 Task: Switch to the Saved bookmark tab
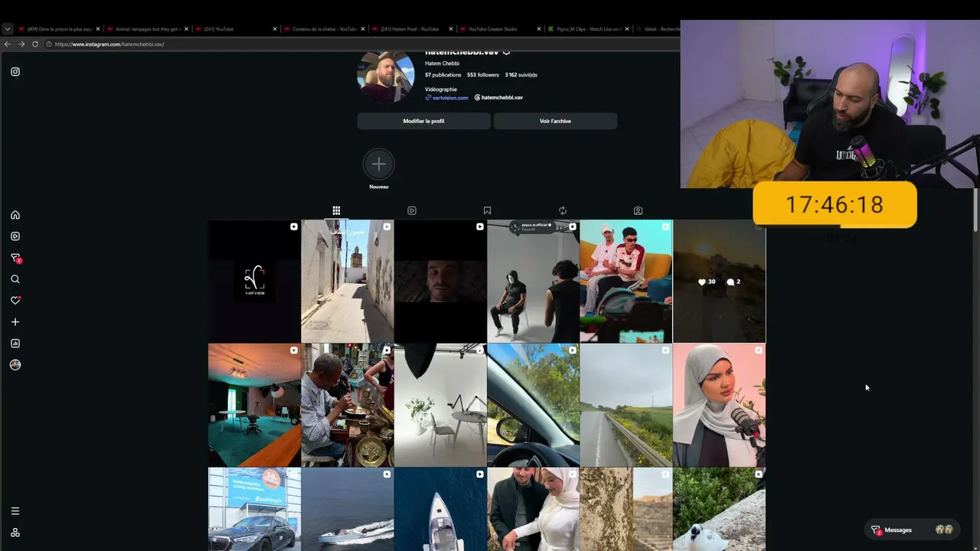[487, 210]
